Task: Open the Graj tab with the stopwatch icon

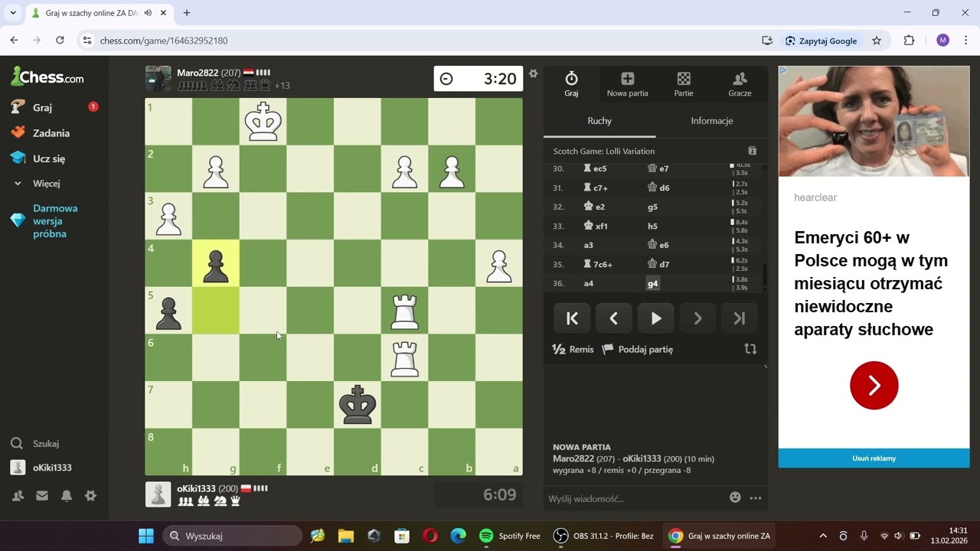Action: [x=571, y=84]
